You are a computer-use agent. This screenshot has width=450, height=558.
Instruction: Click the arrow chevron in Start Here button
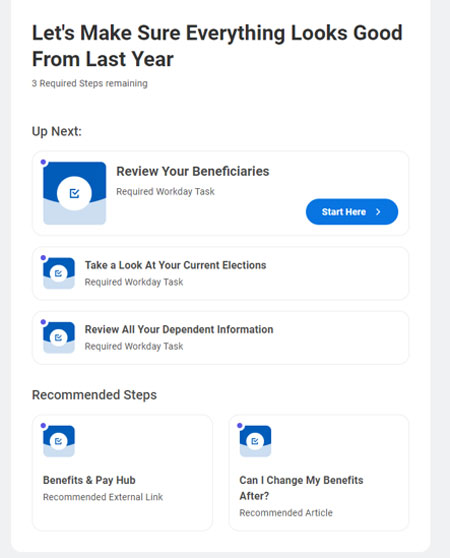378,212
